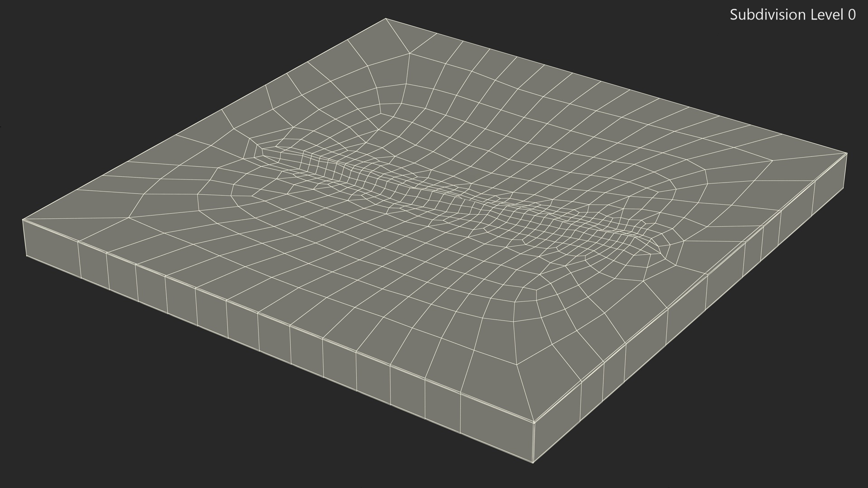868x488 pixels.
Task: Click the Subdivision Level 0 label
Action: coord(793,15)
